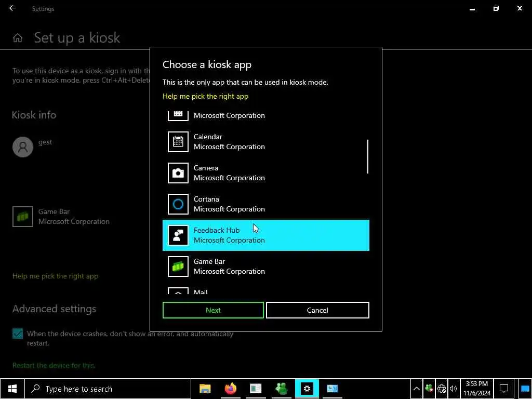Toggle the automatic restart on crash checkbox
This screenshot has height=399, width=532.
[x=18, y=334]
